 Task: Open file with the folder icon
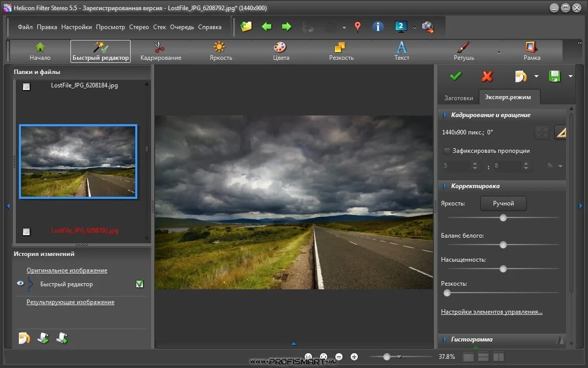[x=247, y=27]
